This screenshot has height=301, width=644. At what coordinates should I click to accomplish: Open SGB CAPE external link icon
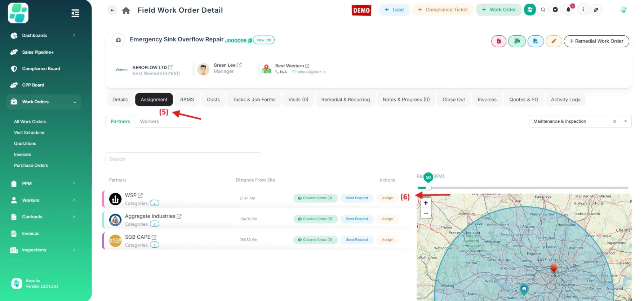154,237
